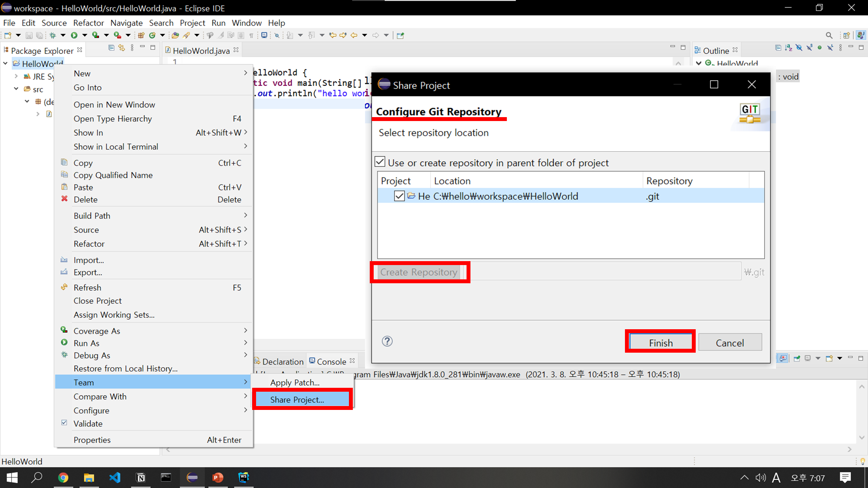This screenshot has width=868, height=488.
Task: Click the Last Edit Location toolbar icon
Action: coord(333,35)
